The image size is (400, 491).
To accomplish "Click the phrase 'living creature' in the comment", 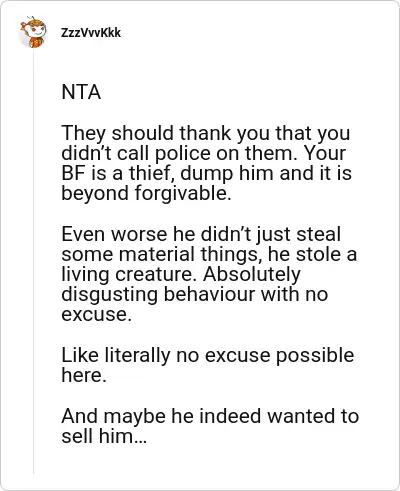I will tap(130, 274).
